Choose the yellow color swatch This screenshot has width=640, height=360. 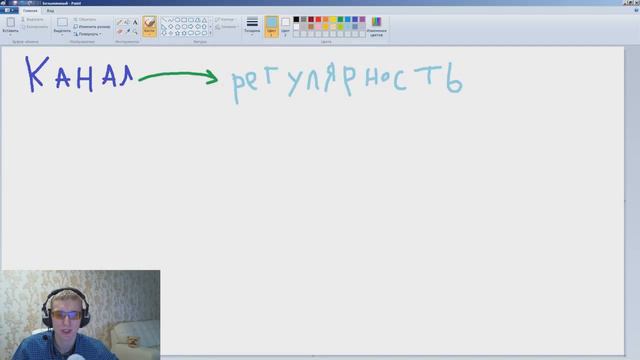click(333, 19)
